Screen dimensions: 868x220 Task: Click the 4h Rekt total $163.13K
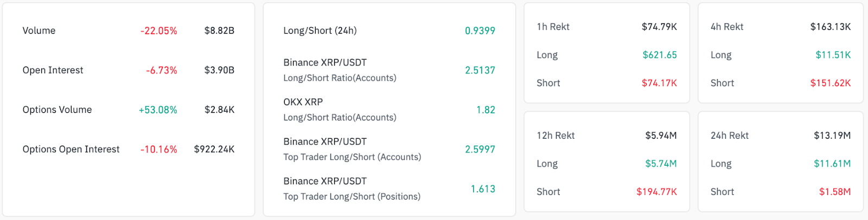tap(830, 27)
